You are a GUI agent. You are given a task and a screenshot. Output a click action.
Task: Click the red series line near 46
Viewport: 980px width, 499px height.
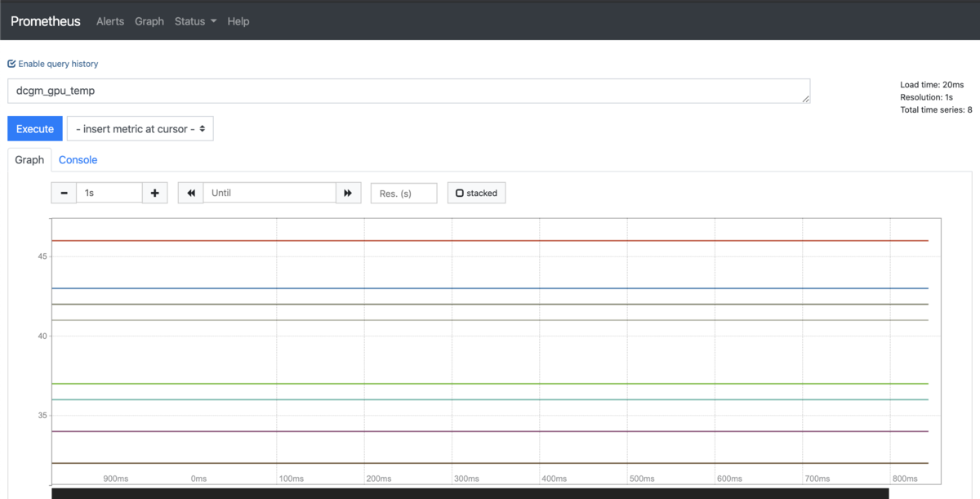click(x=490, y=241)
